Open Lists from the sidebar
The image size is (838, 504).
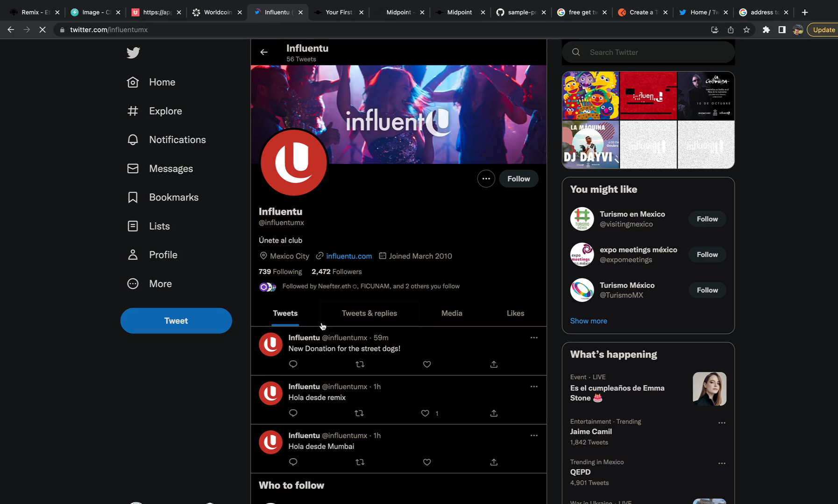(149, 226)
